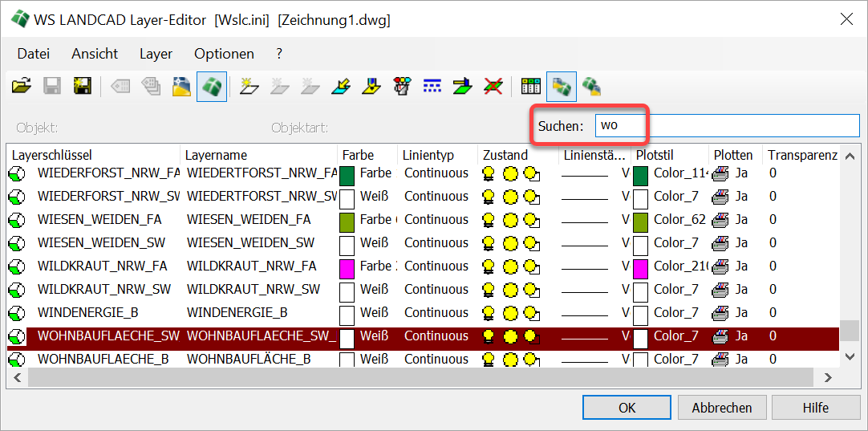
Task: Click the paint bucket color palette icon
Action: coord(402,86)
